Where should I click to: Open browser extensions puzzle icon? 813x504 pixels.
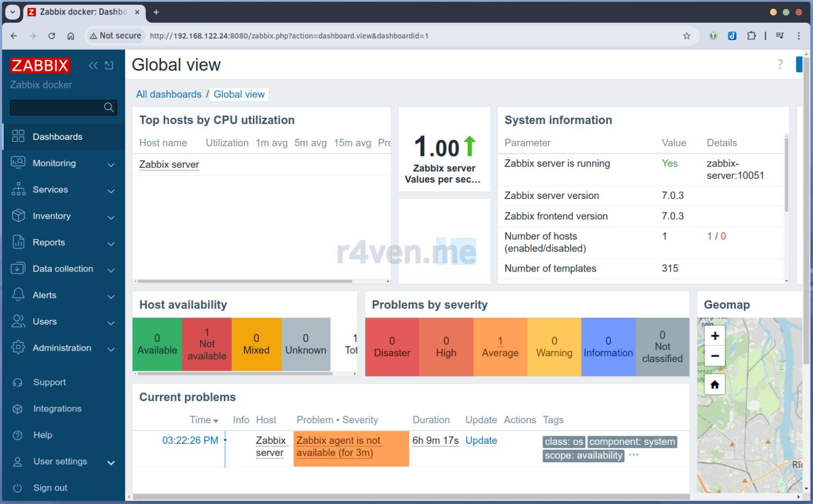tap(751, 36)
